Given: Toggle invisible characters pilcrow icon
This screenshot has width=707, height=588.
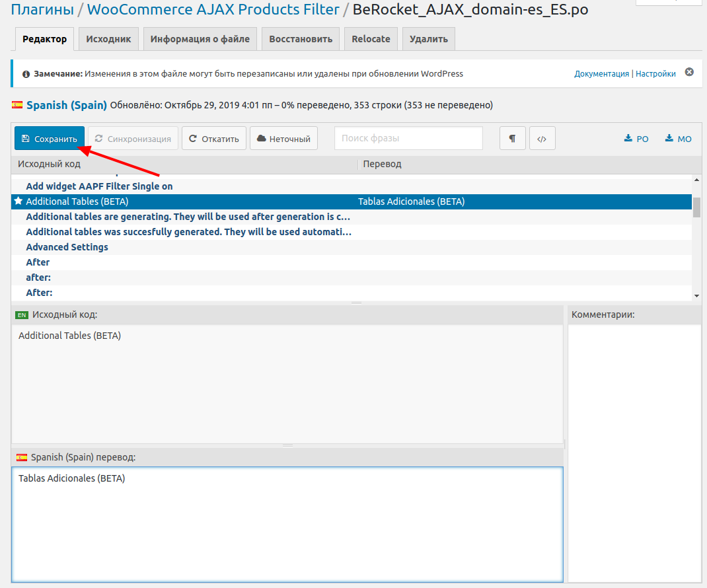Looking at the screenshot, I should pyautogui.click(x=512, y=139).
